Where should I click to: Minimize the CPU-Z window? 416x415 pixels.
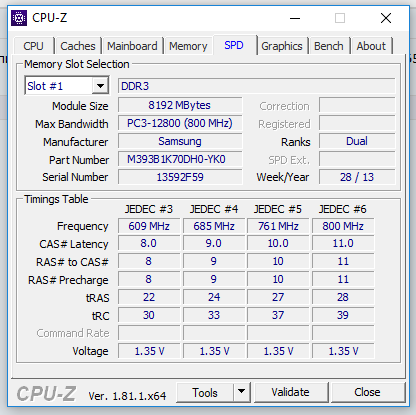[x=295, y=18]
